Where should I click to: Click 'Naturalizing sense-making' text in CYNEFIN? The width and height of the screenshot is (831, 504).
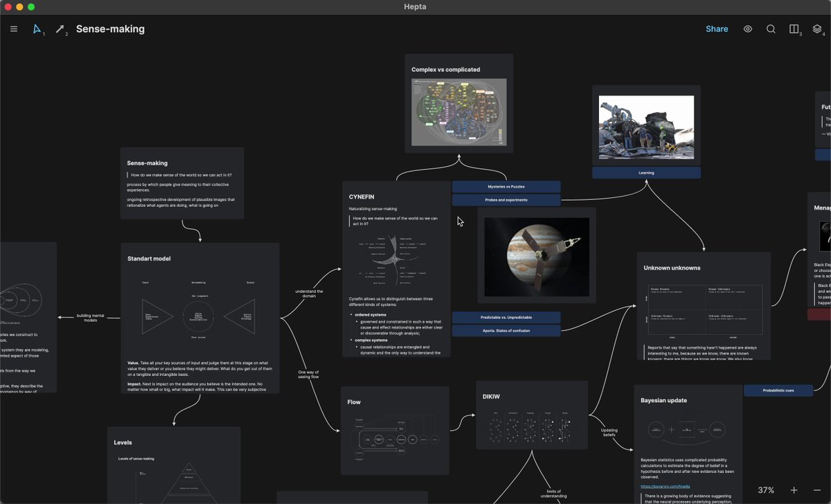point(373,208)
